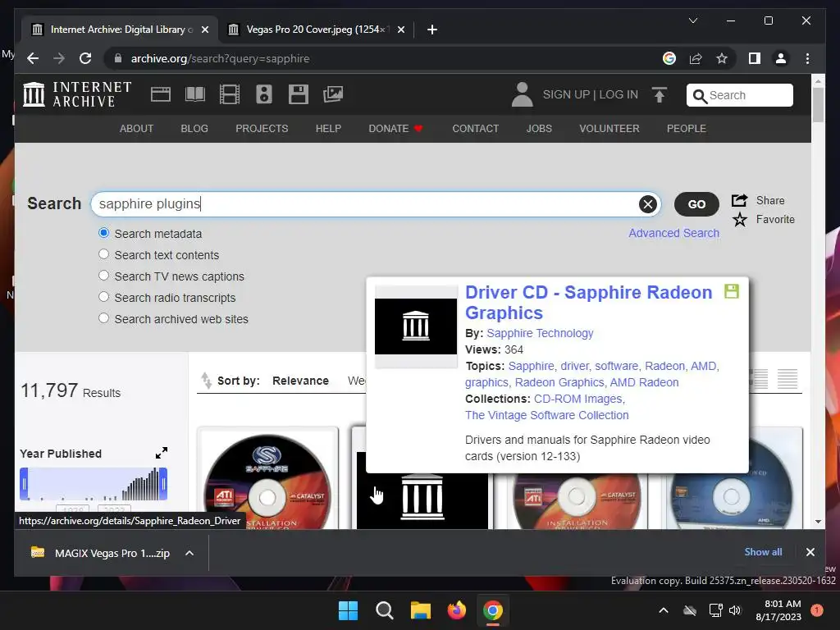Expand the Year Published histogram

[162, 453]
